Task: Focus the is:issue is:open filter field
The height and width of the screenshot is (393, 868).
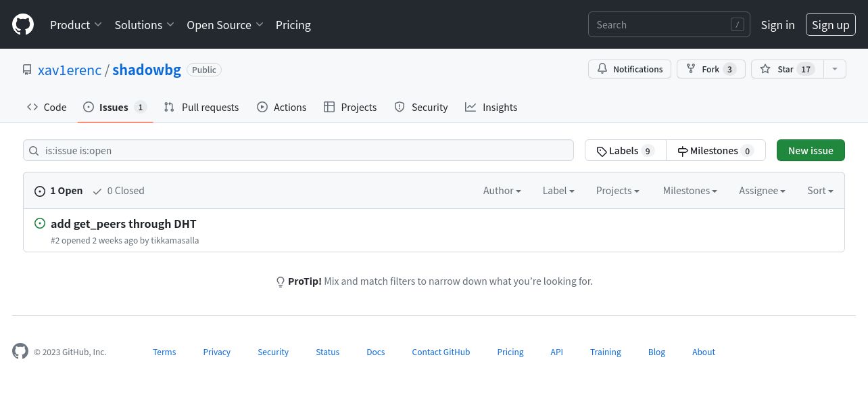Action: [298, 150]
